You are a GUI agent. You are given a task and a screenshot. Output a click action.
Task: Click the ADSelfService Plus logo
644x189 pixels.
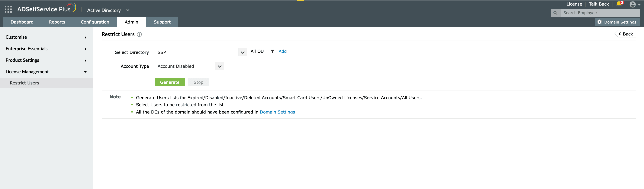(x=47, y=8)
